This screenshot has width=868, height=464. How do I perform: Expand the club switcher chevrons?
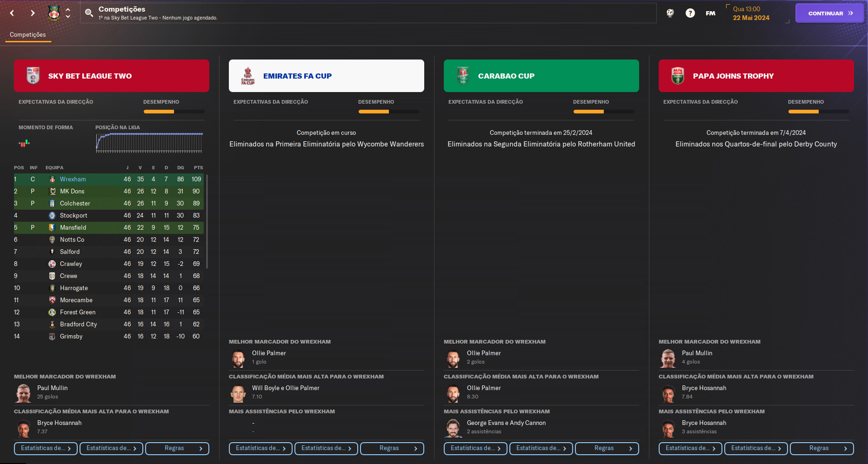68,13
